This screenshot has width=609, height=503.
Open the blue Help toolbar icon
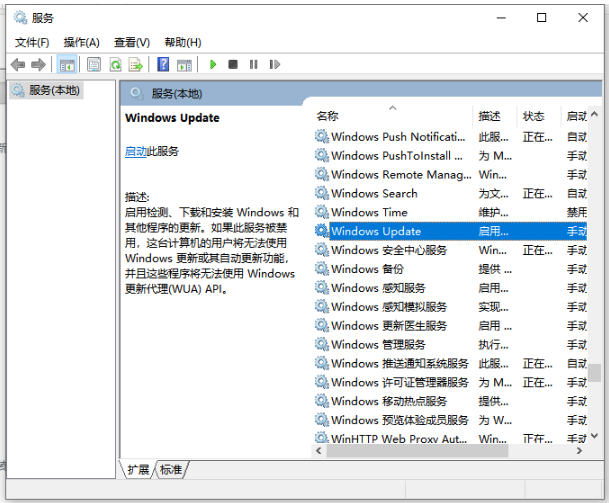pyautogui.click(x=163, y=64)
